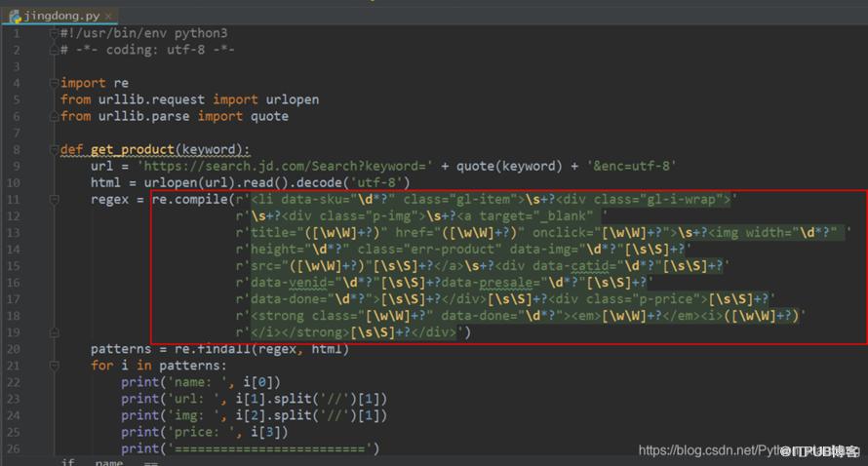This screenshot has height=466, width=868.
Task: Click '</i></strong>' in line 19 regex
Action: [300, 332]
